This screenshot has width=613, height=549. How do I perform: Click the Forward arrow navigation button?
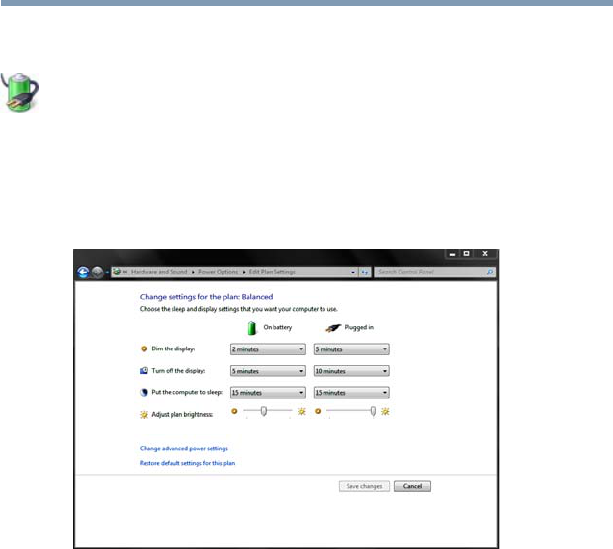pos(97,272)
